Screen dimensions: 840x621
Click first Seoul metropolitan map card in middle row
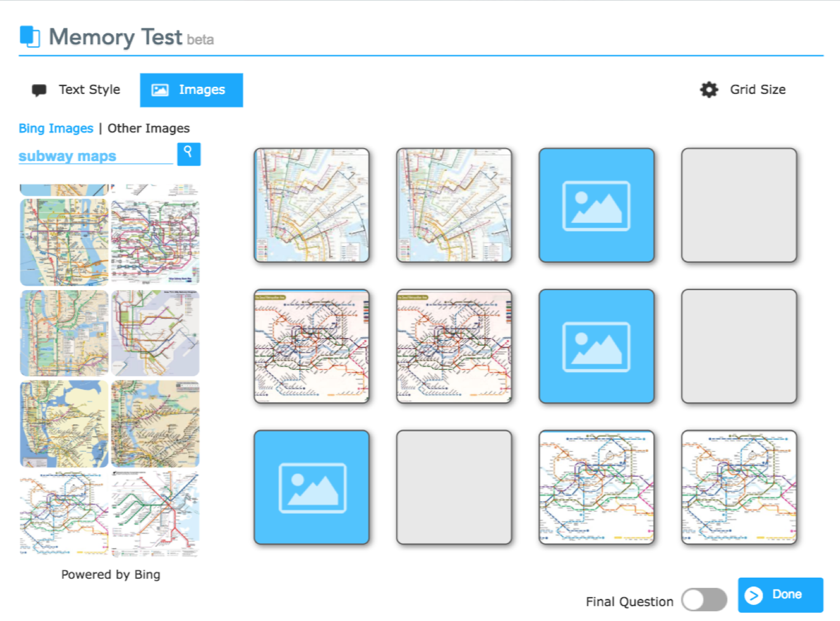click(312, 346)
